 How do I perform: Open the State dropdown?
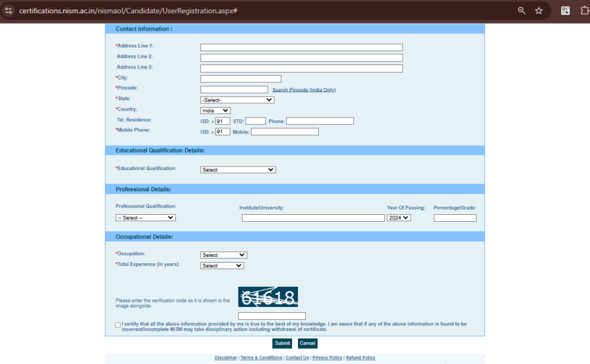point(237,100)
